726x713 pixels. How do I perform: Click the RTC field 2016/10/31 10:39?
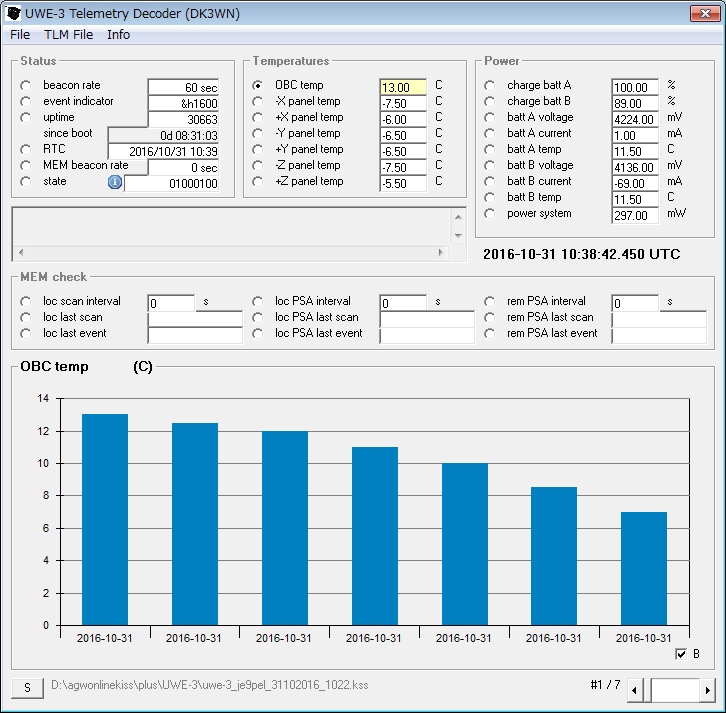(x=163, y=151)
